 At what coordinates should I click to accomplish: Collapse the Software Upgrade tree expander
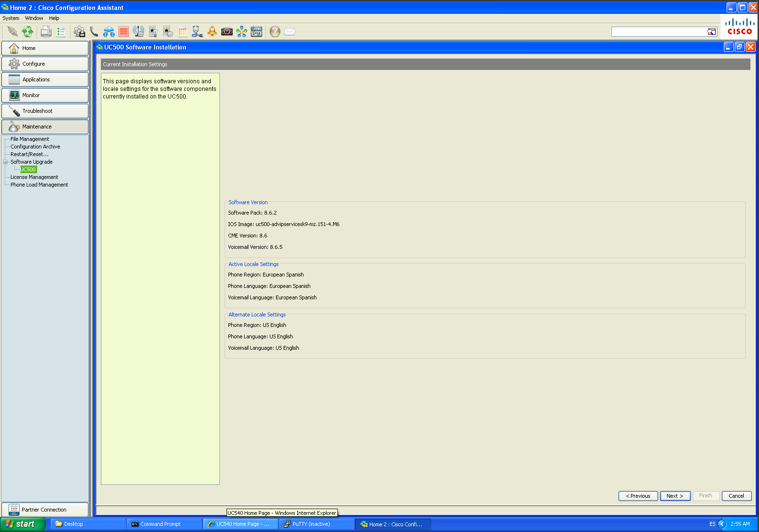[x=6, y=162]
